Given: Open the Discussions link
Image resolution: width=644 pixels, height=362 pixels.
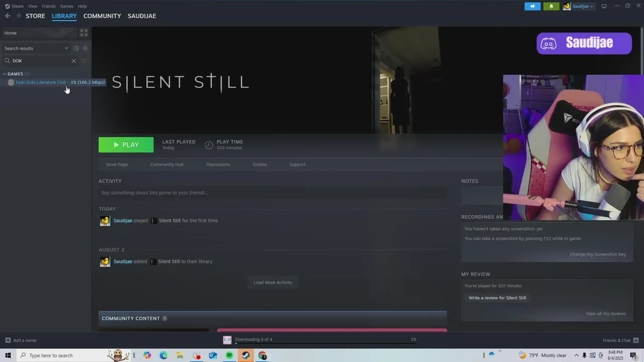Looking at the screenshot, I should [x=218, y=164].
